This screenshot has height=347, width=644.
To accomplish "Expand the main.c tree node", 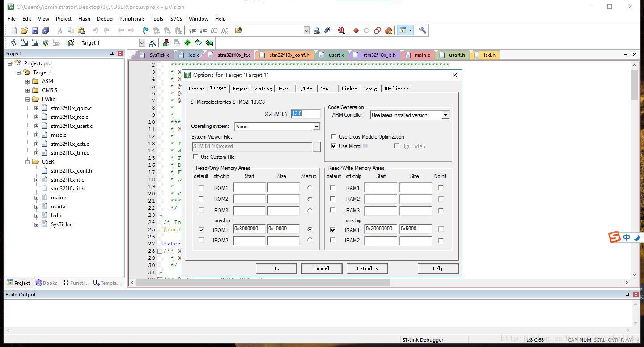I will [37, 198].
